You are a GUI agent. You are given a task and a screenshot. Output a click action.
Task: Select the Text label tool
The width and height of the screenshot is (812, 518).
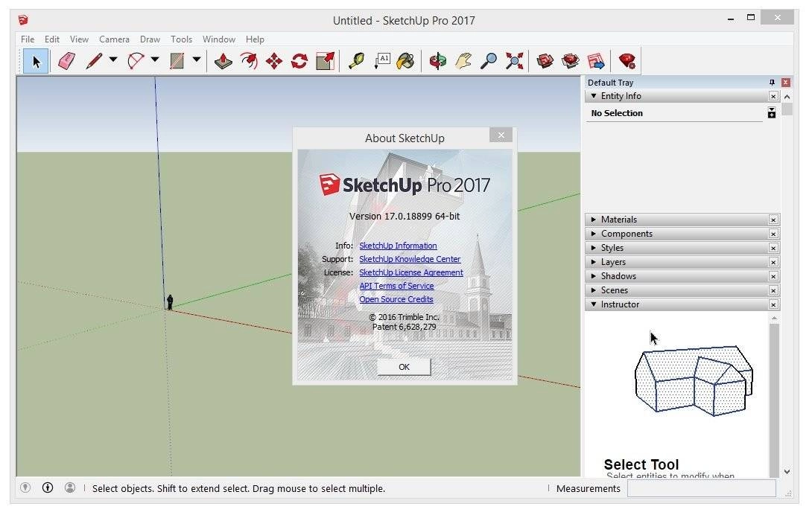(382, 62)
